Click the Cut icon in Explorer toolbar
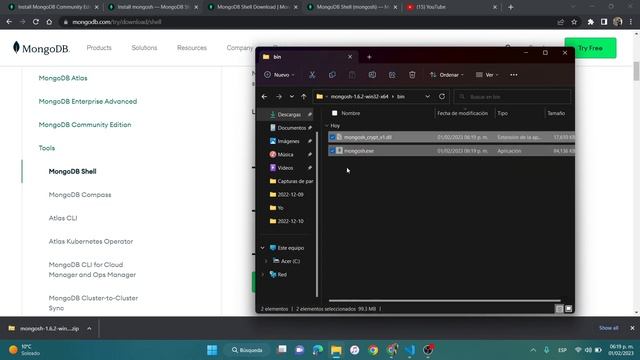Image resolution: width=640 pixels, height=360 pixels. pyautogui.click(x=312, y=75)
